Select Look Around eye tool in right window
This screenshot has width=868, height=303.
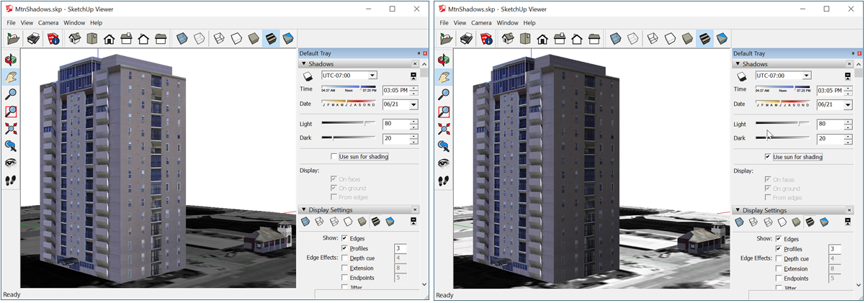tap(444, 163)
